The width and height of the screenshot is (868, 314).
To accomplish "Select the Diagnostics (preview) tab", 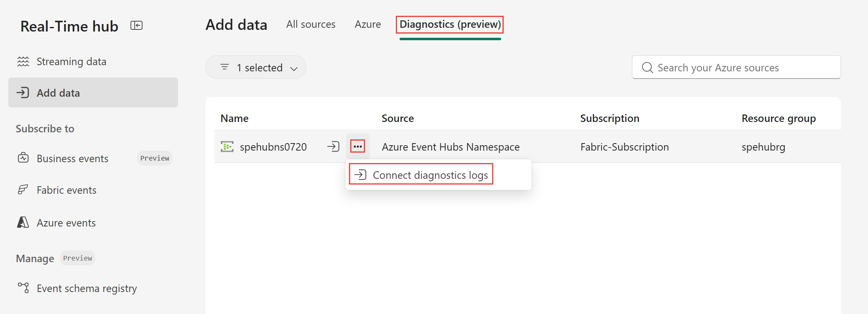I will click(x=450, y=24).
